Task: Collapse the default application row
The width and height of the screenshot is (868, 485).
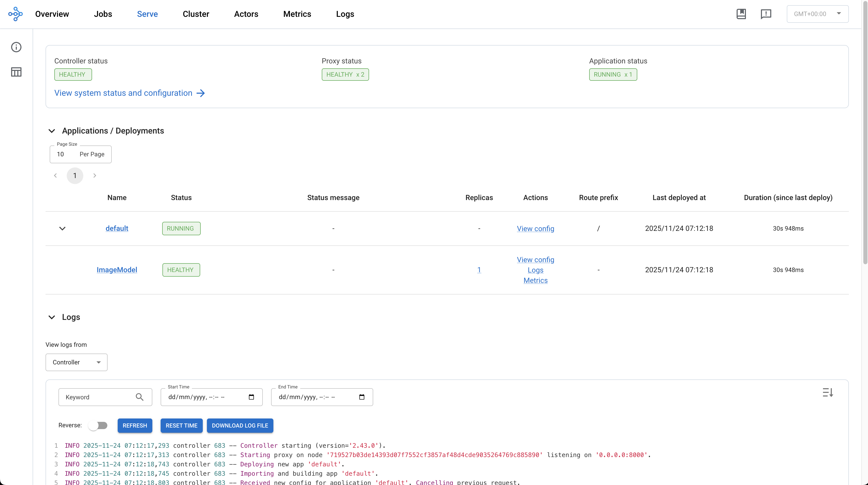Action: pyautogui.click(x=62, y=228)
